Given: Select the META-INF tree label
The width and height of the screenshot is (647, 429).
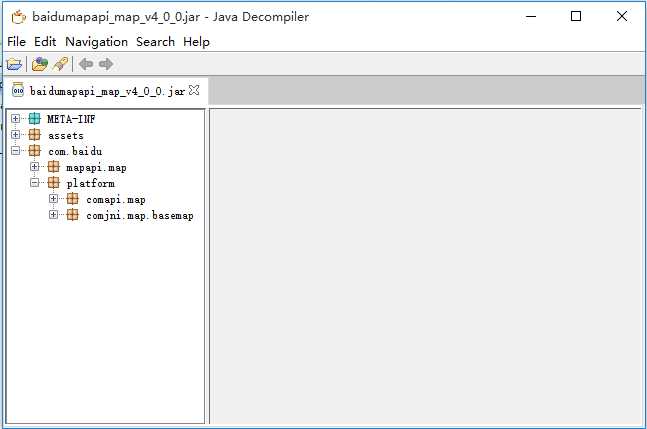Looking at the screenshot, I should [71, 119].
